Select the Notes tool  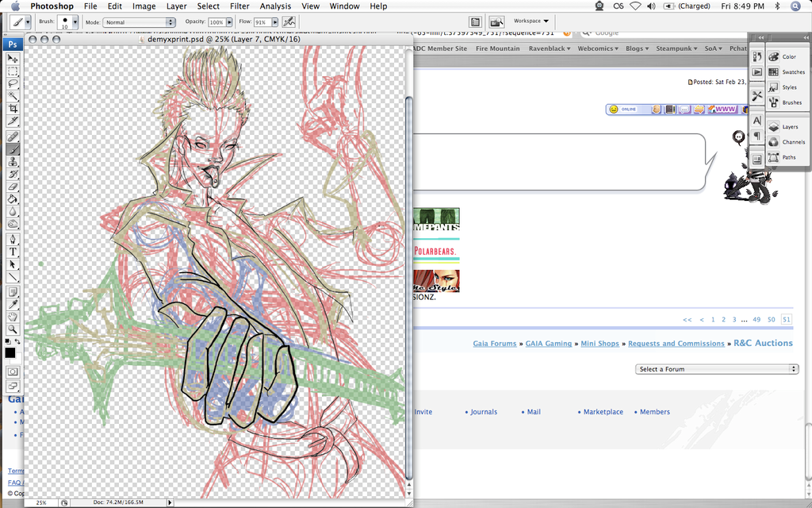pyautogui.click(x=13, y=292)
